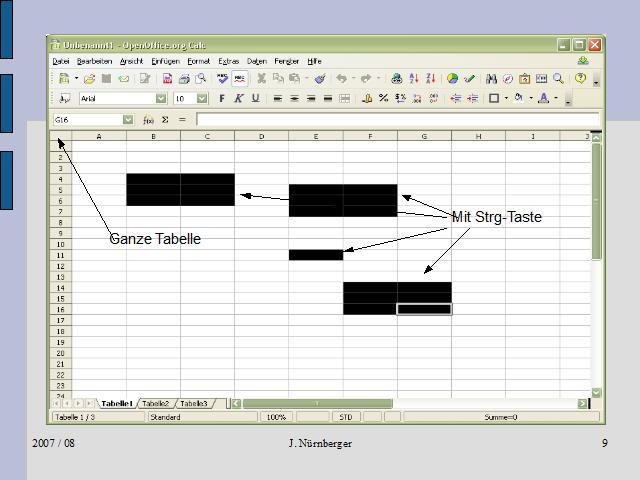Open the font size dropdown
Screen dimensions: 640x480
click(x=201, y=99)
